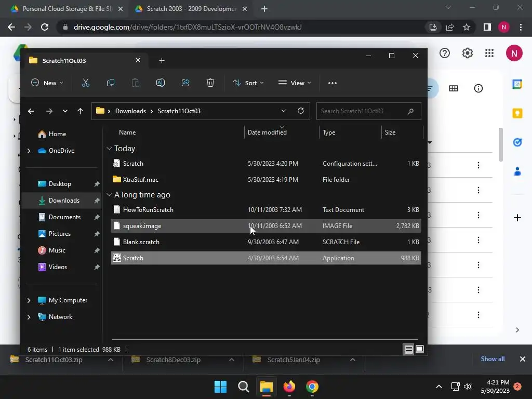Click the Cut scissors icon in Explorer toolbar

[x=86, y=83]
